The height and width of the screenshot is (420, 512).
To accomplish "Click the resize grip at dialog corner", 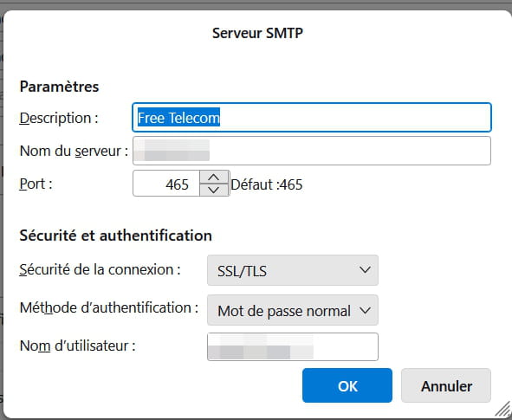I will tap(502, 410).
